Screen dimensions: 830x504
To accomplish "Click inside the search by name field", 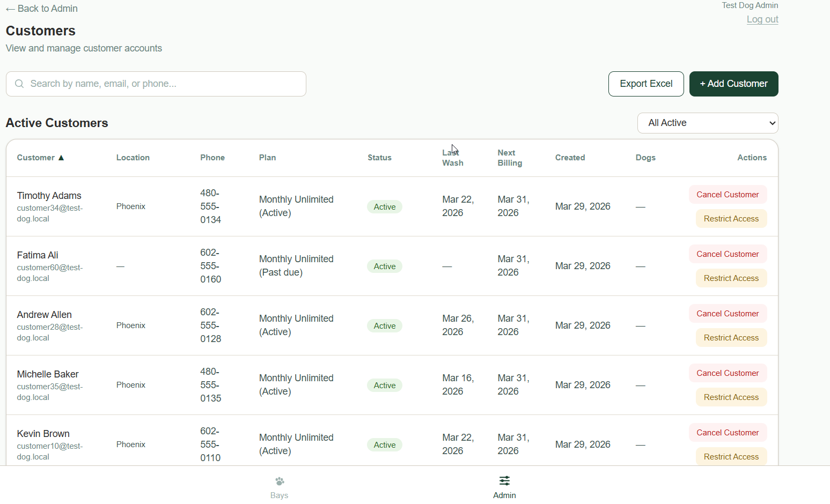I will [156, 84].
